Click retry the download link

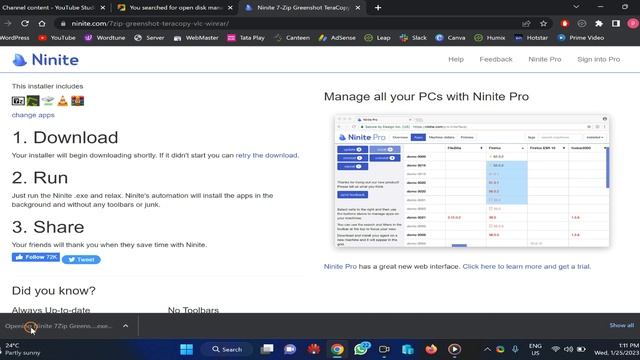267,156
